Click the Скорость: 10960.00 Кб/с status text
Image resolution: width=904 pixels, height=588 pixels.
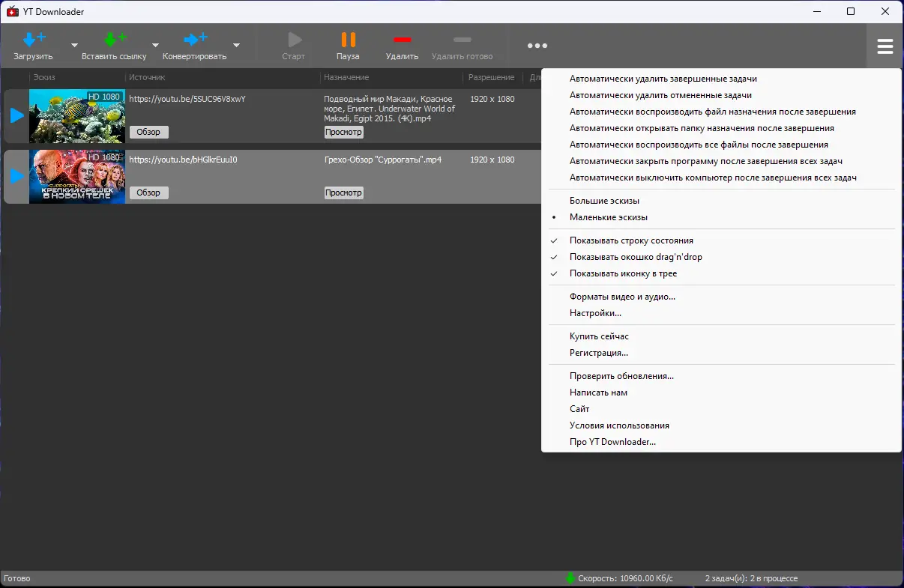pos(626,578)
